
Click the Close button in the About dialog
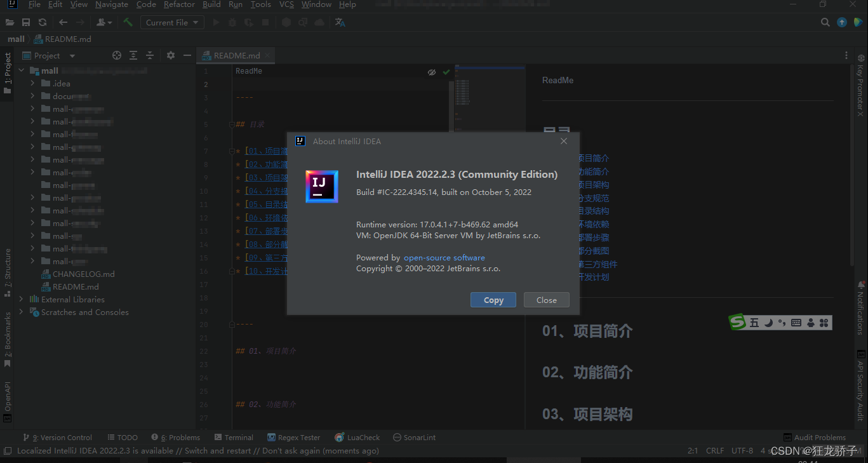[x=547, y=300]
